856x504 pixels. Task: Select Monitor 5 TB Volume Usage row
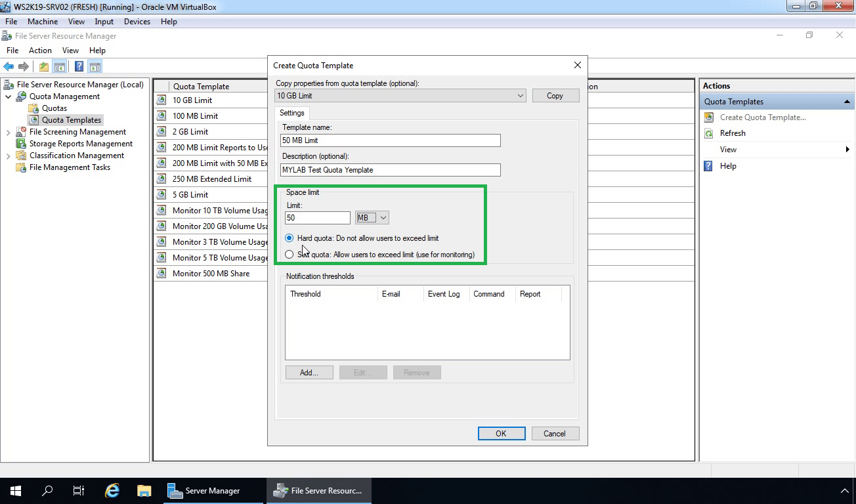(x=211, y=258)
